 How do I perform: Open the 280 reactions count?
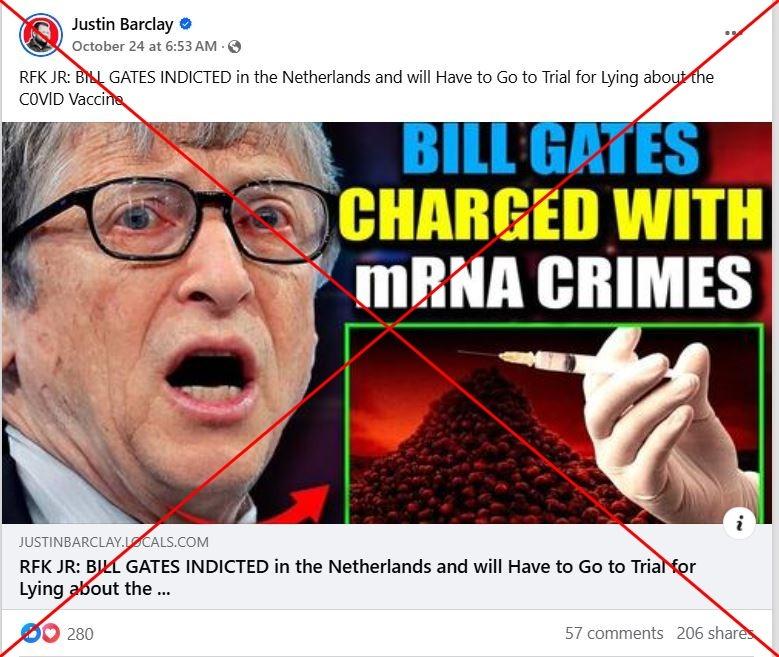(80, 634)
